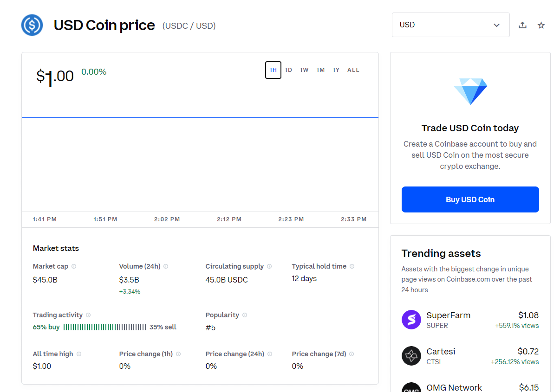The width and height of the screenshot is (560, 392).
Task: Click the 45.0B USDC supply value
Action: click(227, 280)
